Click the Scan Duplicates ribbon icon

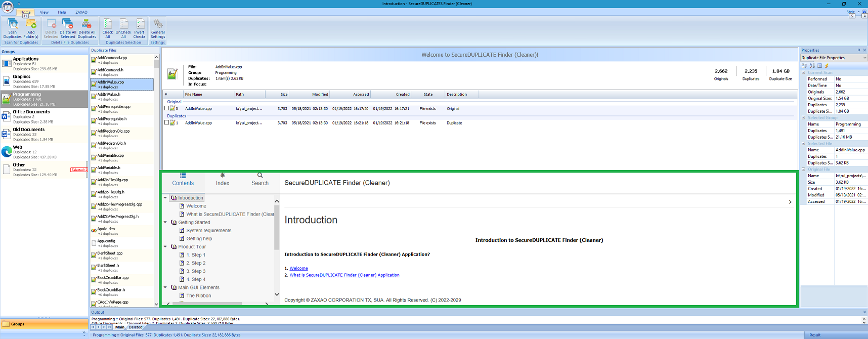point(13,29)
